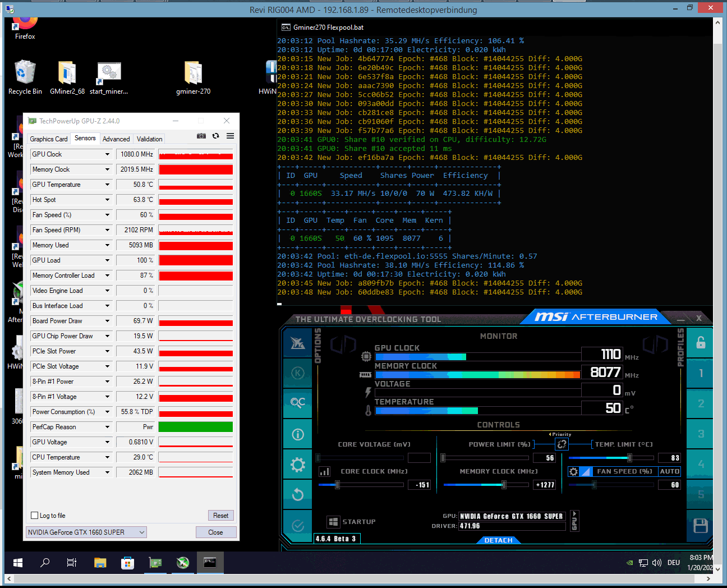Open Firefox desktop shortcut
Image resolution: width=727 pixels, height=588 pixels.
click(25, 27)
